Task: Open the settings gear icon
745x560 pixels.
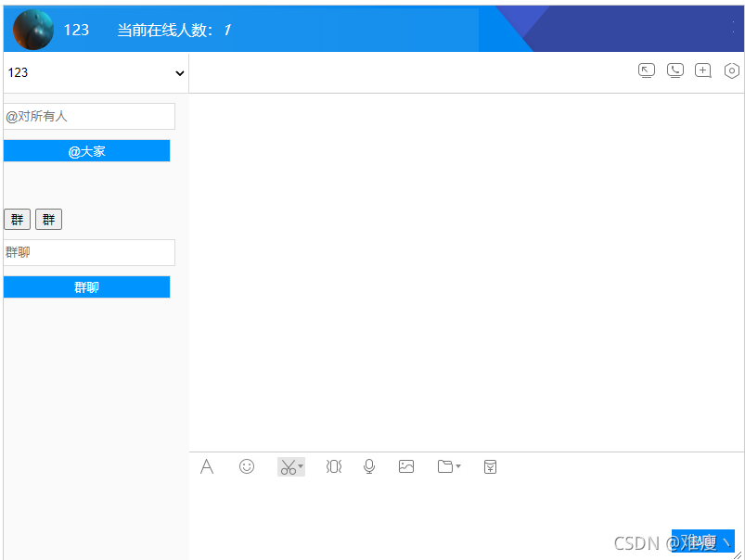Action: [x=731, y=70]
